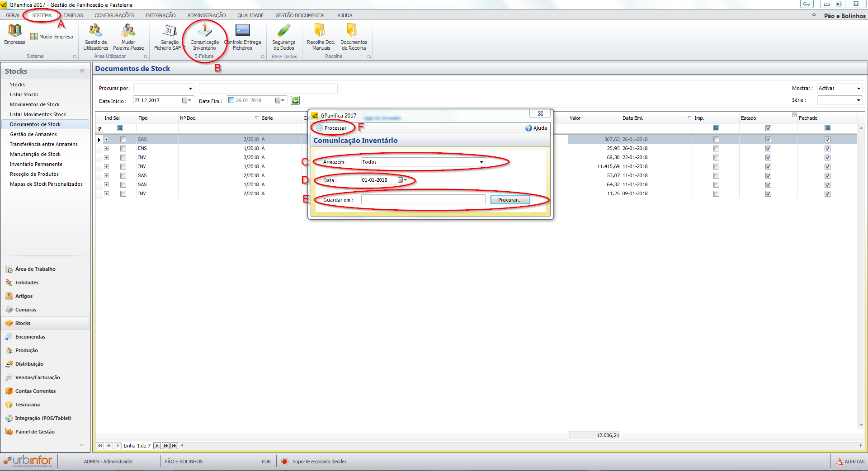Open Segurança de Dados backup tool
The image size is (868, 471).
[283, 36]
